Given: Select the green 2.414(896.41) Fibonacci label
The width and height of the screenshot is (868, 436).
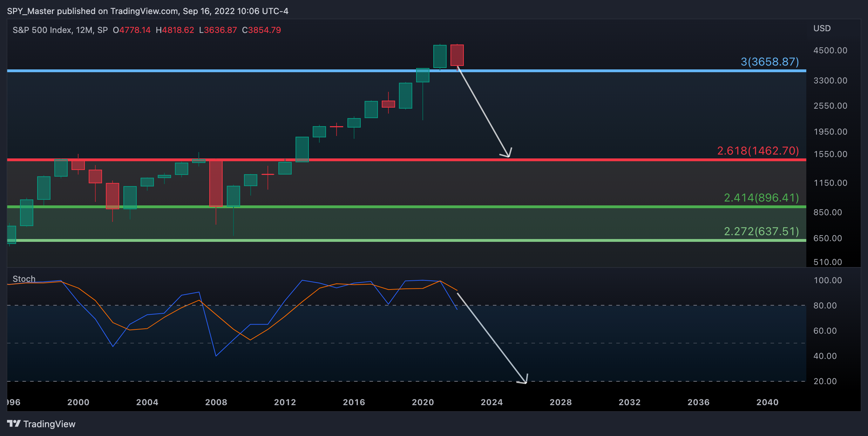Looking at the screenshot, I should [761, 198].
